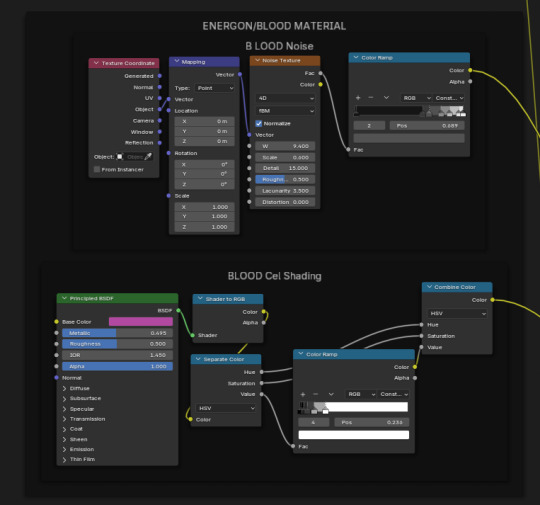Open the Mapping Type Point dropdown

pyautogui.click(x=215, y=88)
